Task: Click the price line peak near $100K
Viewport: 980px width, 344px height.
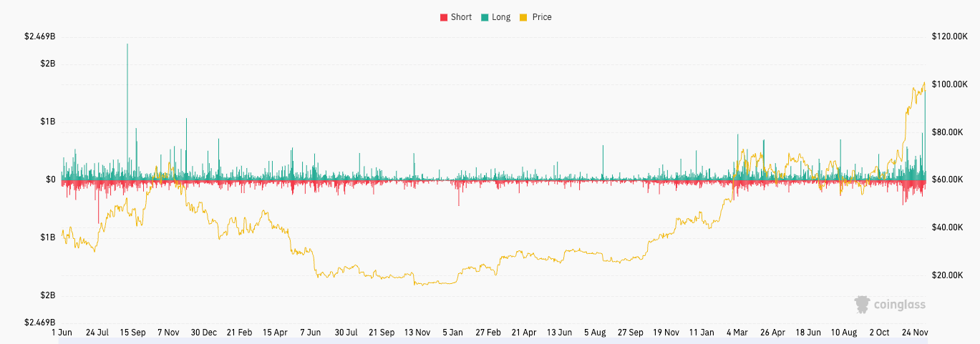Action: 923,83
